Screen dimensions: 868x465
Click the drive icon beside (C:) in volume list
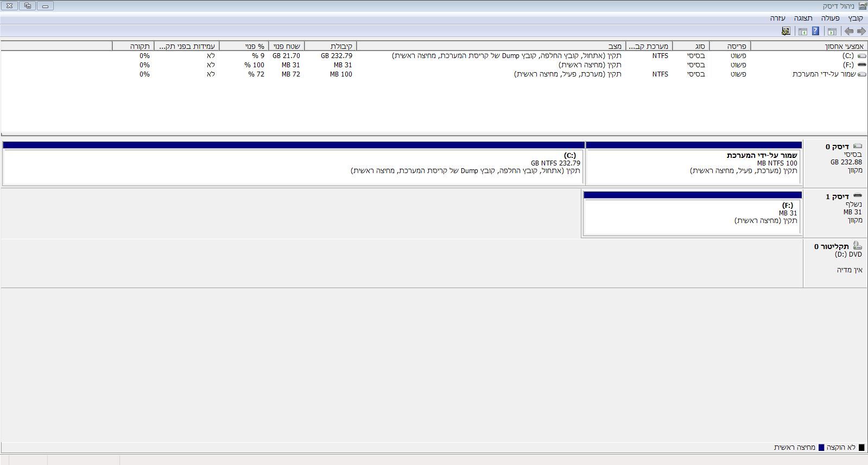click(x=861, y=56)
